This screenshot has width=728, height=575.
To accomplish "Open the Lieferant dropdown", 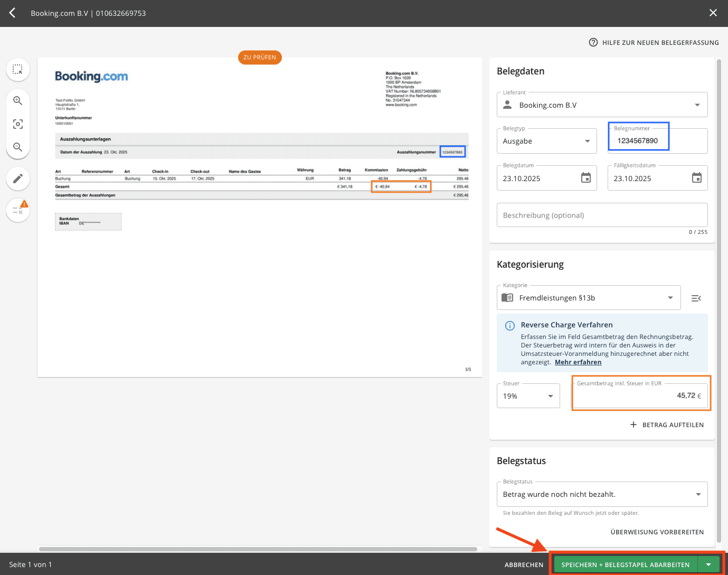I will (x=602, y=105).
